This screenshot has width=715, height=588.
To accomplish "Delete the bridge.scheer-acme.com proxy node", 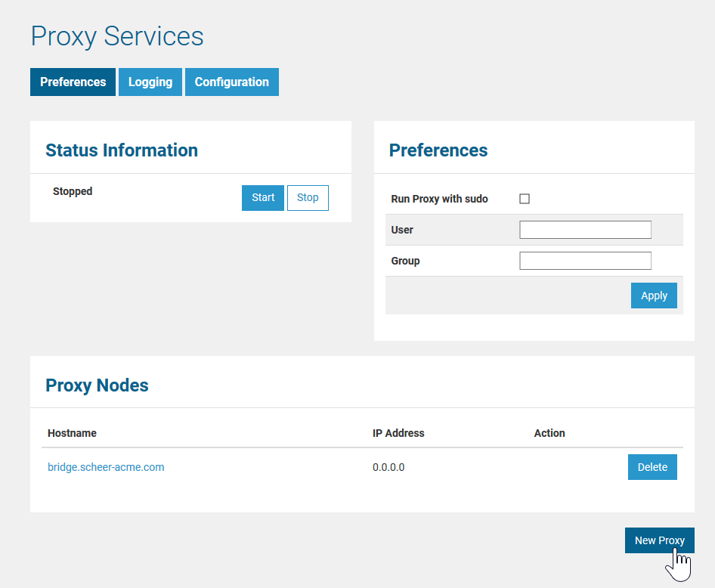I will click(652, 467).
